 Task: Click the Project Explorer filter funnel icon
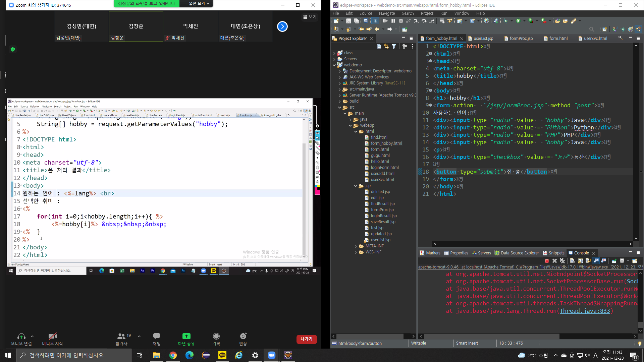pos(394,47)
